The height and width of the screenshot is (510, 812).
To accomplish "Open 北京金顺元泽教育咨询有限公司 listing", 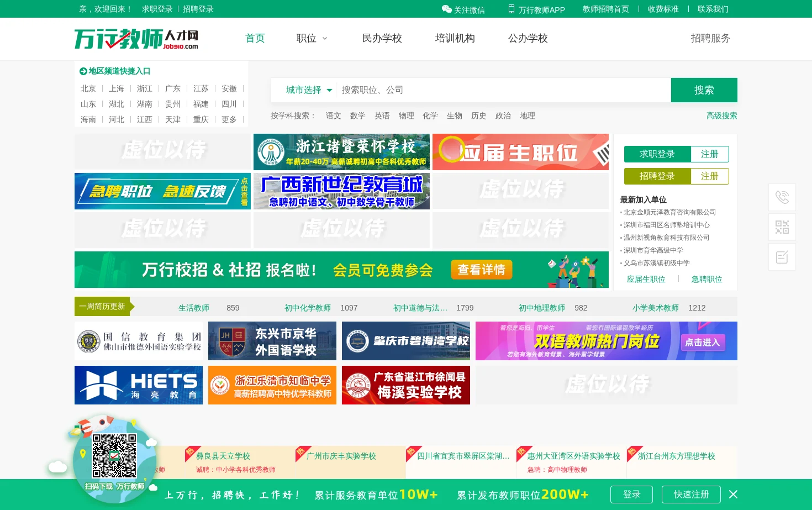I will click(669, 212).
